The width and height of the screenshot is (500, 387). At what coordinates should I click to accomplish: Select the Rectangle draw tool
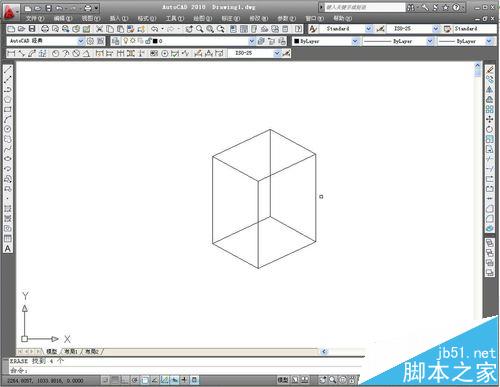(x=8, y=109)
